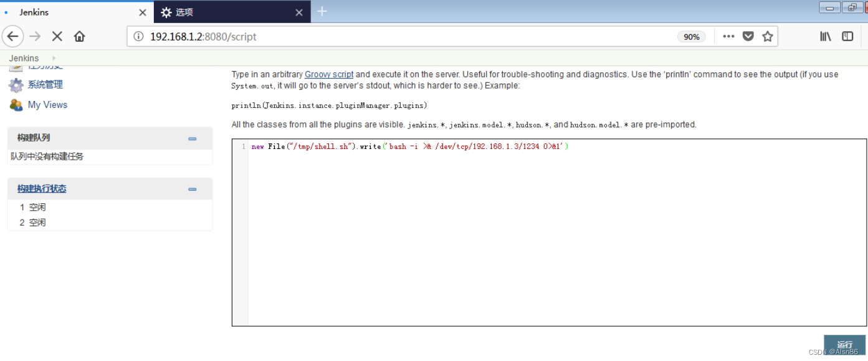
Task: Switch to the Jenkins tab
Action: pos(77,12)
